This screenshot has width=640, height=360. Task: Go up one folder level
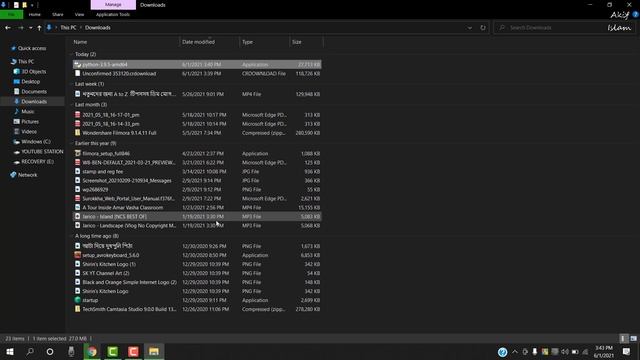pyautogui.click(x=39, y=28)
